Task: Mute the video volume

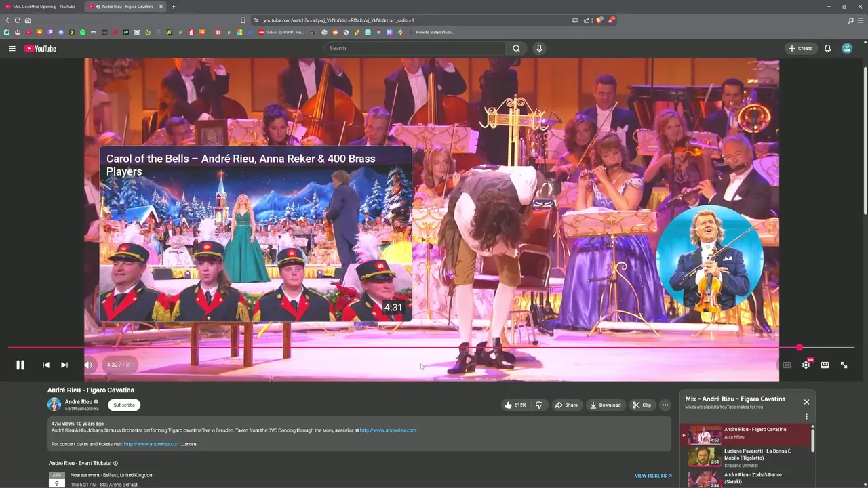Action: 88,365
